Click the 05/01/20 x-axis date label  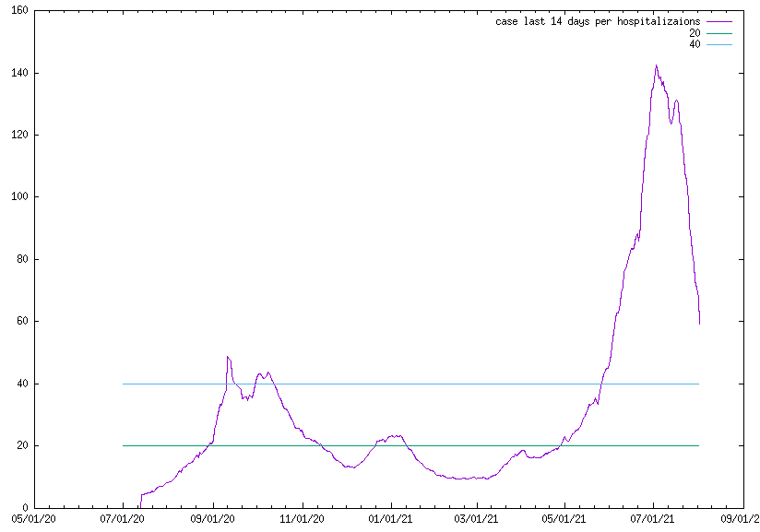coord(35,519)
